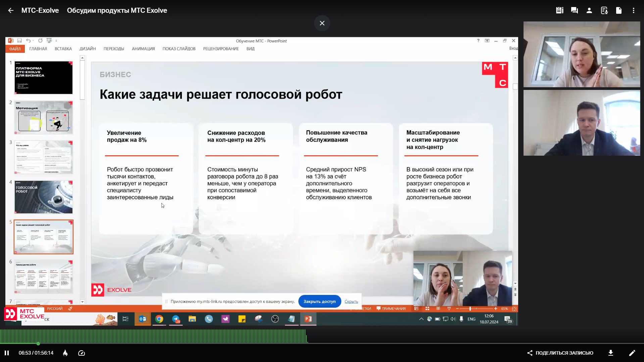Show the participants list icon
The image size is (644, 362).
(589, 10)
